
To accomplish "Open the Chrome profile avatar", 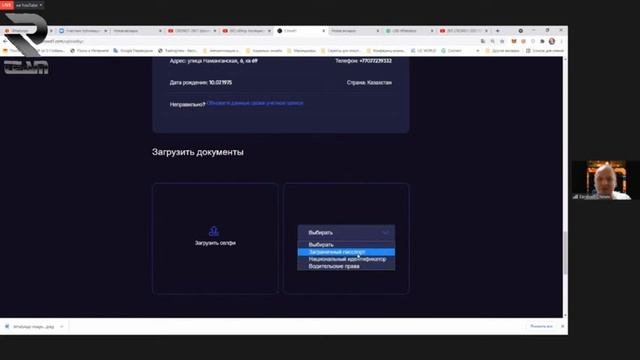I will tap(552, 41).
